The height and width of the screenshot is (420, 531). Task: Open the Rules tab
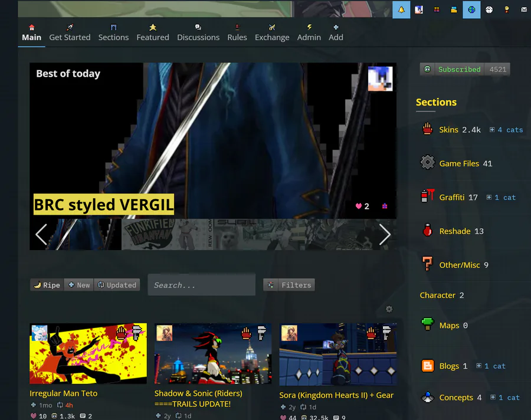pyautogui.click(x=237, y=33)
